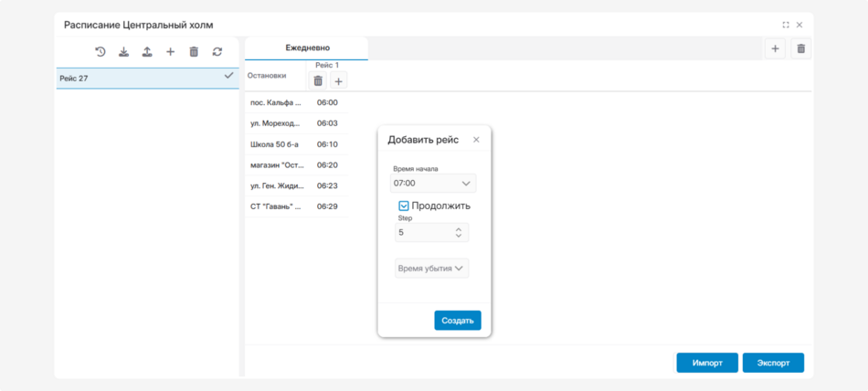This screenshot has width=868, height=391.
Task: Click the Экспорт button
Action: (773, 363)
